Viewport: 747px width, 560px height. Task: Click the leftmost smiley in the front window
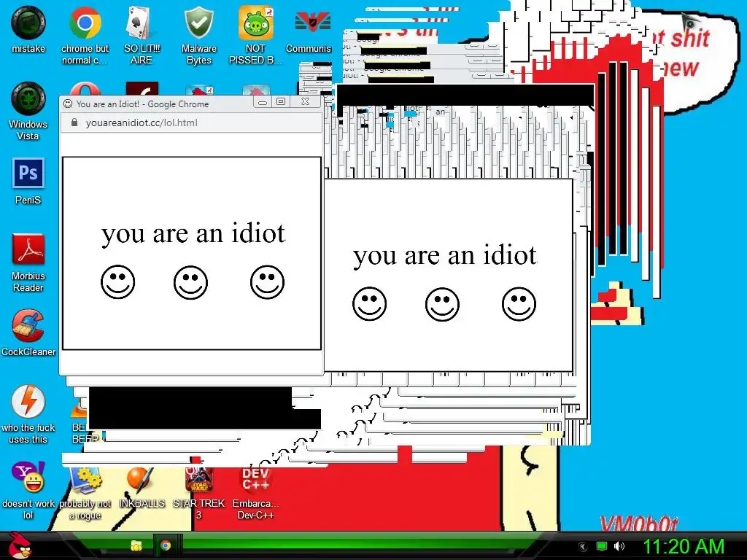(x=117, y=282)
